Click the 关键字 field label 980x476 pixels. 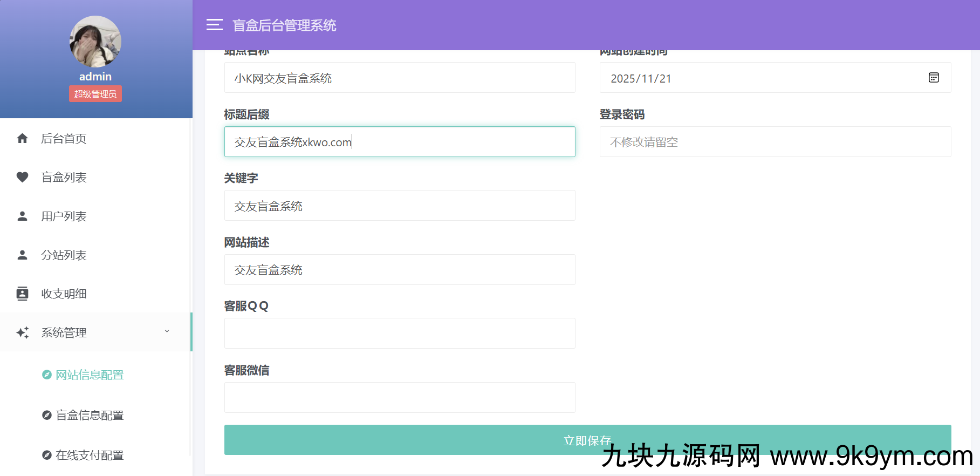point(241,178)
